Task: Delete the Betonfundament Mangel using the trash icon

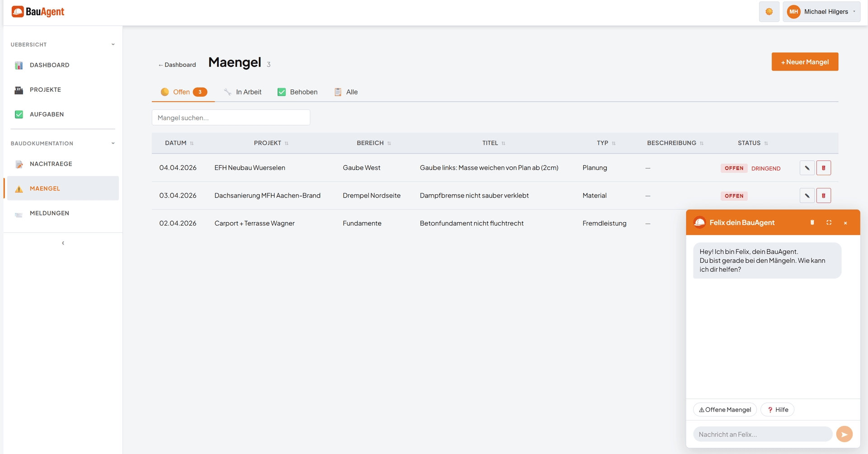Action: click(824, 223)
